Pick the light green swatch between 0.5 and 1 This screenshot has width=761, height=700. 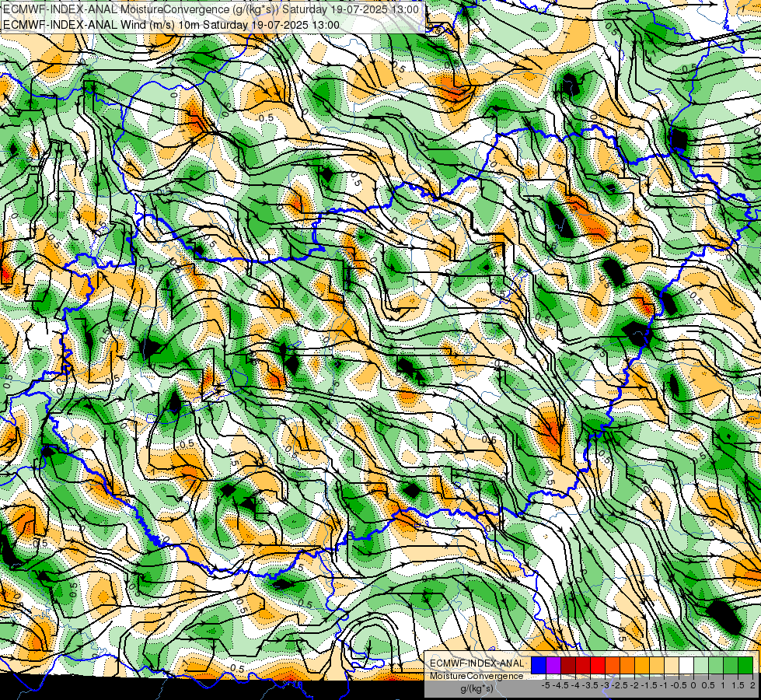coord(717,665)
